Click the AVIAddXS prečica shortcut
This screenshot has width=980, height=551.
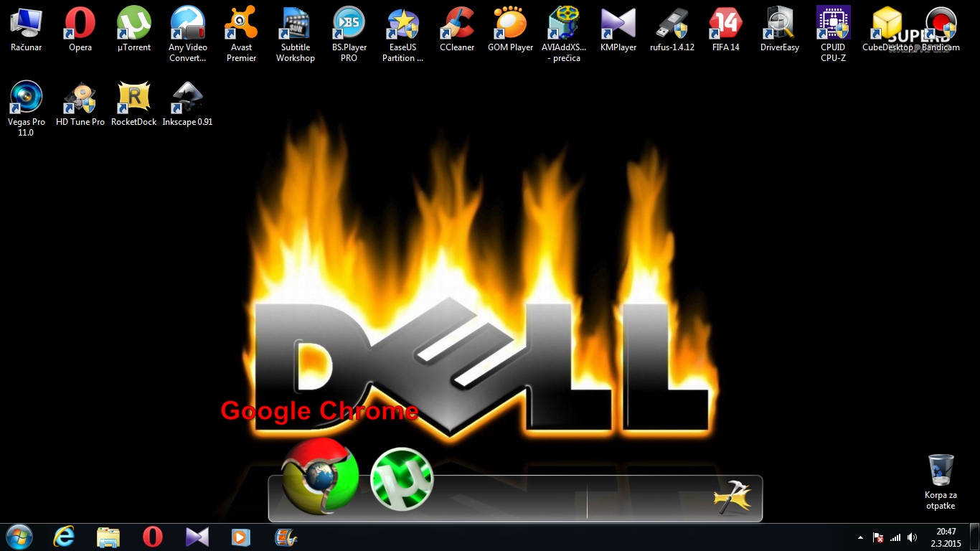564,34
